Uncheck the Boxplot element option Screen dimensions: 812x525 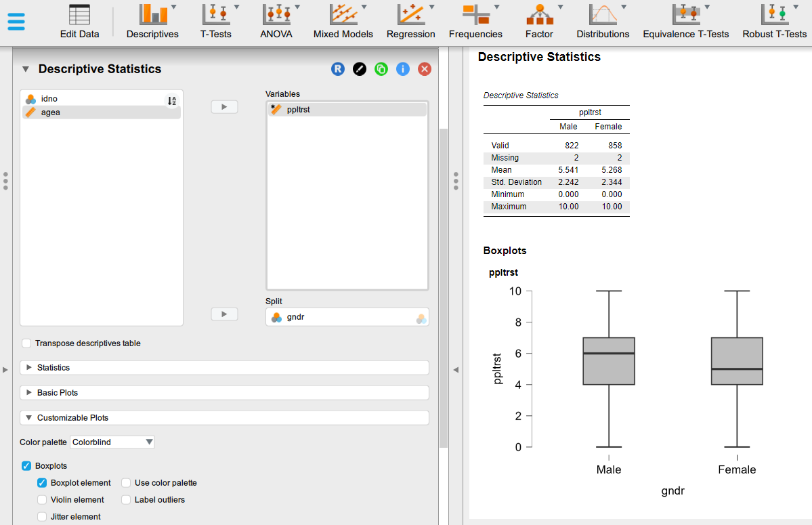(x=42, y=483)
